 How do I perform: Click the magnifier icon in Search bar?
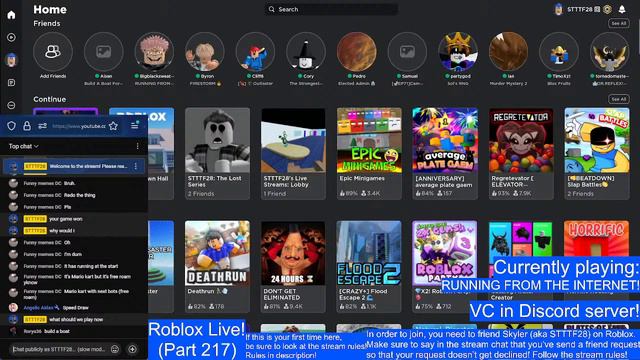point(271,9)
